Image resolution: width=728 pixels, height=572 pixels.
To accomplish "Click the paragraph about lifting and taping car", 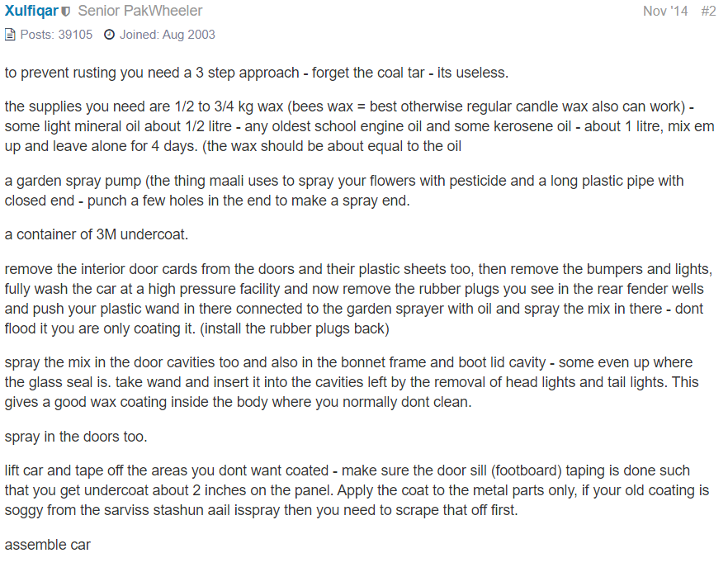I will pyautogui.click(x=357, y=490).
